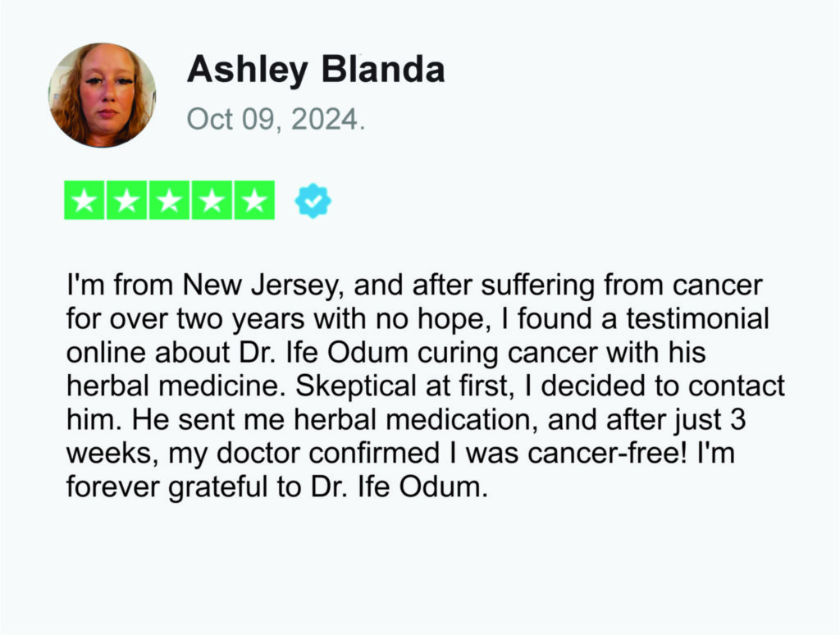Image resolution: width=840 pixels, height=635 pixels.
Task: Click the reviewer name Ashley Blanda
Action: pyautogui.click(x=316, y=71)
